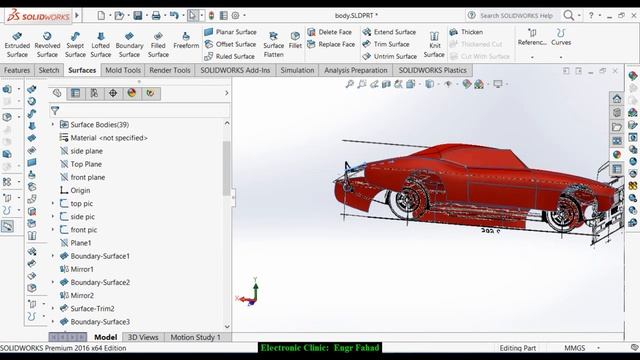
Task: Click the Replace Face command
Action: pyautogui.click(x=331, y=44)
